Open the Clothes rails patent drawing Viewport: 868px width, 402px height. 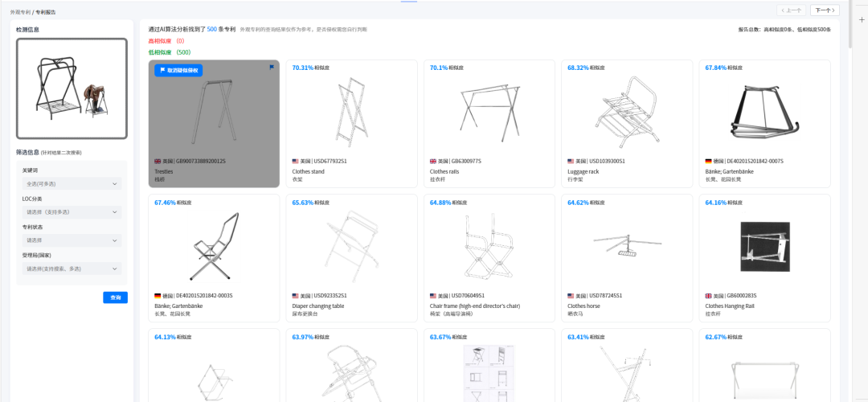click(490, 113)
